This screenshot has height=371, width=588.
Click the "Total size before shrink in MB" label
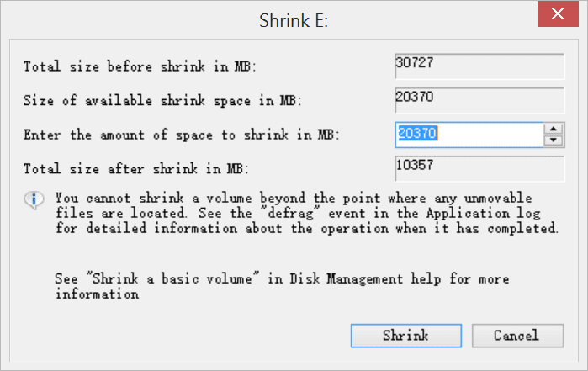pyautogui.click(x=140, y=66)
